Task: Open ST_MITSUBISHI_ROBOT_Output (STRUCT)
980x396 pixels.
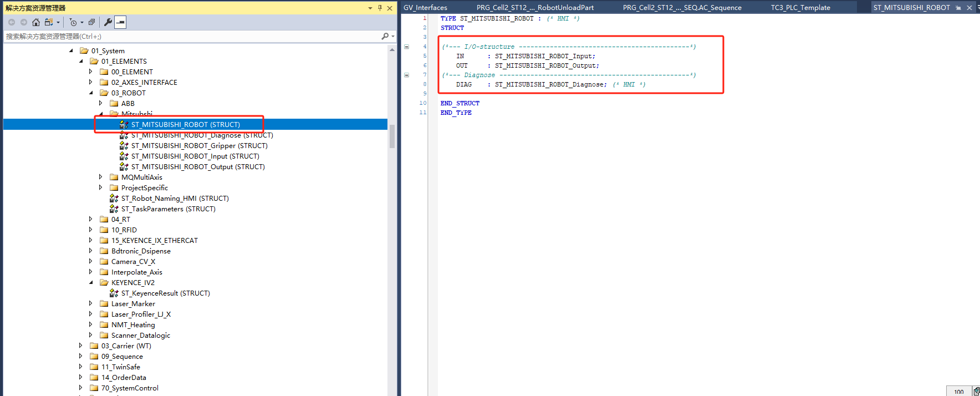Action: (x=198, y=166)
